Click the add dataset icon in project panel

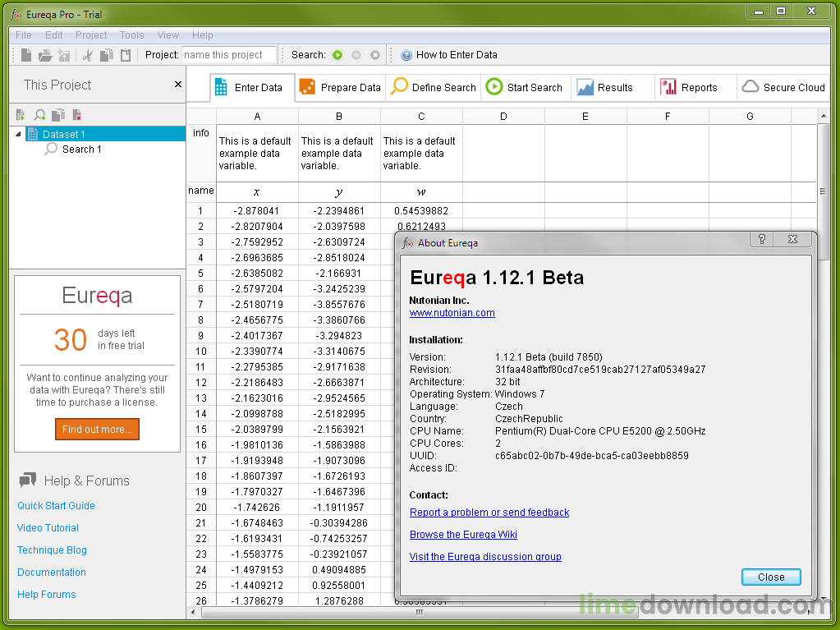(21, 115)
